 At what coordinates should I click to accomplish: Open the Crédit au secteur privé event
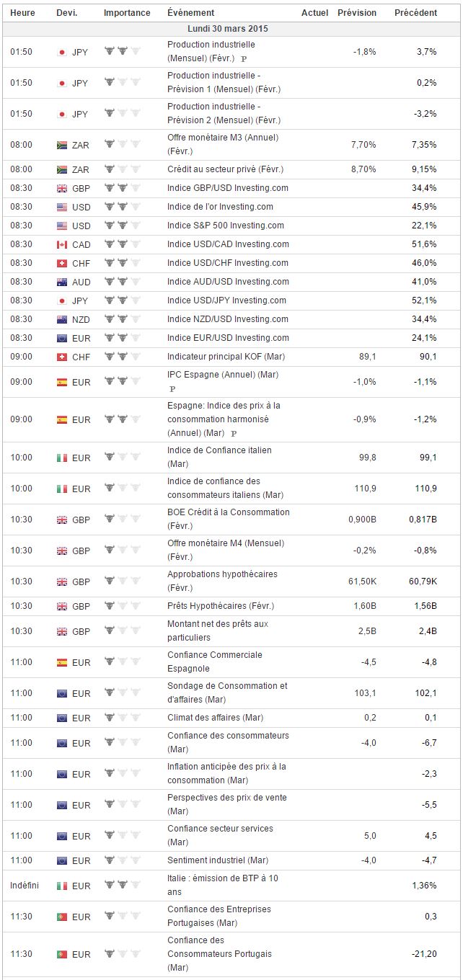point(225,169)
